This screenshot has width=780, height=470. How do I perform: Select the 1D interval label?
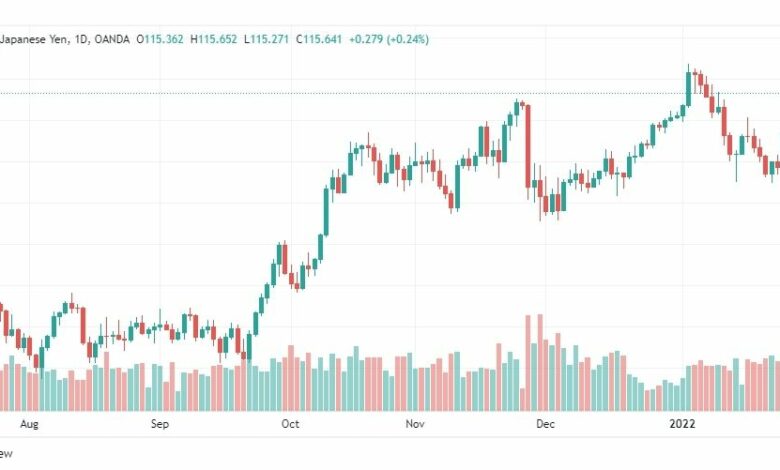pyautogui.click(x=82, y=39)
